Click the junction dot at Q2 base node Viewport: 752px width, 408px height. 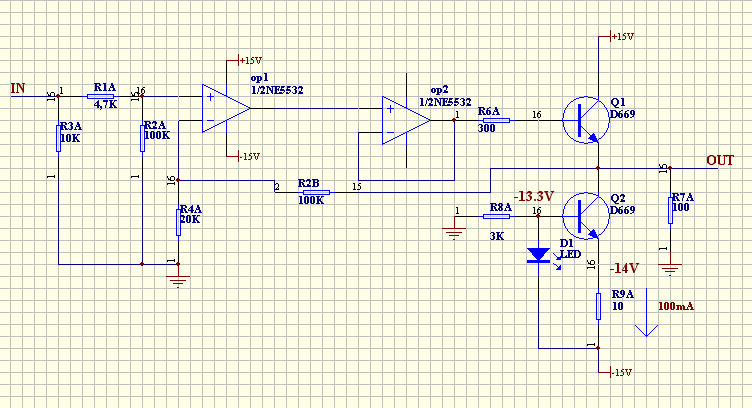click(x=539, y=216)
